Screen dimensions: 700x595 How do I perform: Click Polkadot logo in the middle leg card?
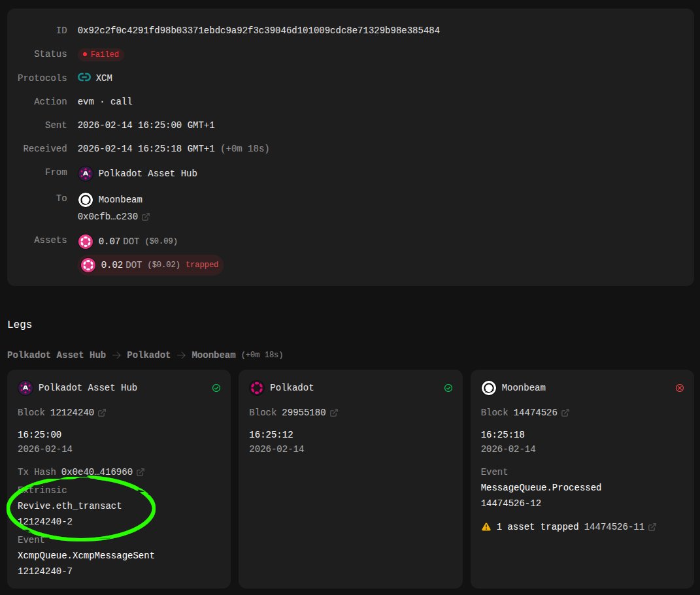pos(257,387)
